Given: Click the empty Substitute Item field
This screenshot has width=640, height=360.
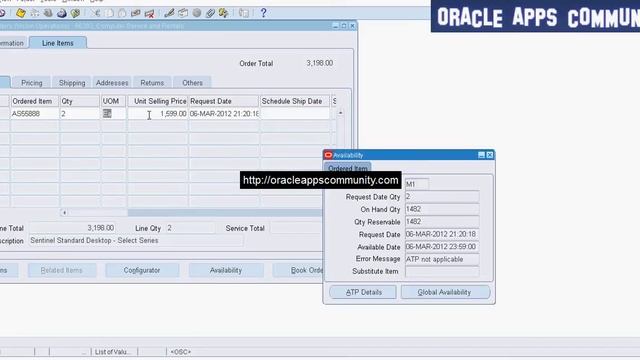Looking at the screenshot, I should (442, 271).
